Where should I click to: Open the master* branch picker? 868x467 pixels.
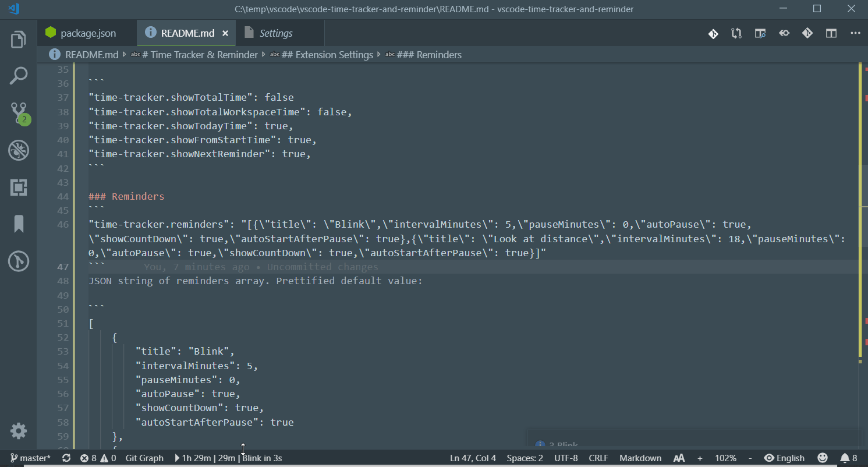(x=31, y=458)
